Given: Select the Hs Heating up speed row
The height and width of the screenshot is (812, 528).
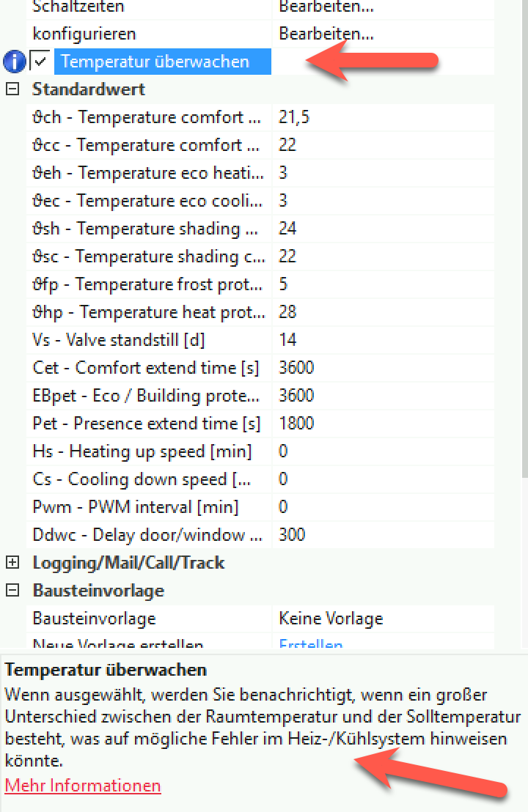Looking at the screenshot, I should tap(142, 451).
